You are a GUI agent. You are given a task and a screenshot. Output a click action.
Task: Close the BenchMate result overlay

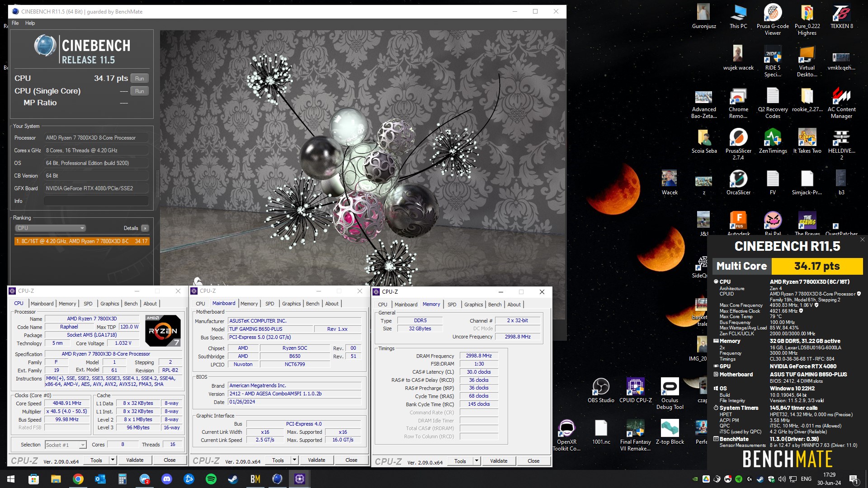click(x=862, y=239)
